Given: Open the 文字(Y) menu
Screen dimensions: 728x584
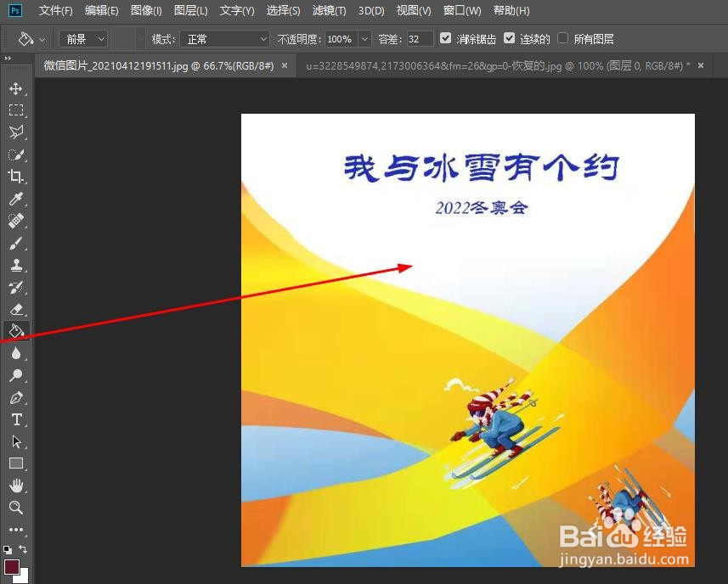Looking at the screenshot, I should pyautogui.click(x=237, y=11).
